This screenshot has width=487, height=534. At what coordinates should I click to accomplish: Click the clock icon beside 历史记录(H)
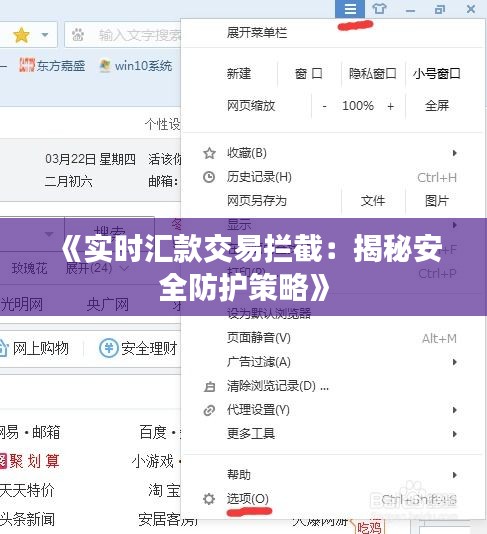click(209, 177)
